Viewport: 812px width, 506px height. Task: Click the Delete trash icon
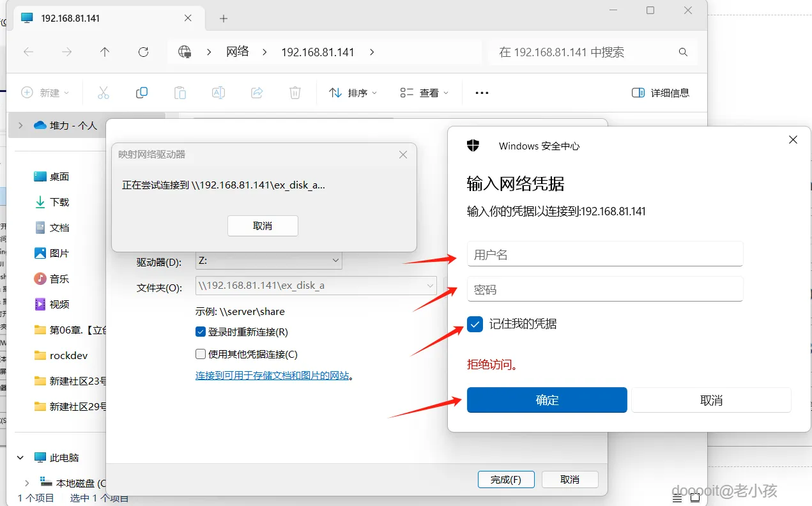click(x=295, y=93)
